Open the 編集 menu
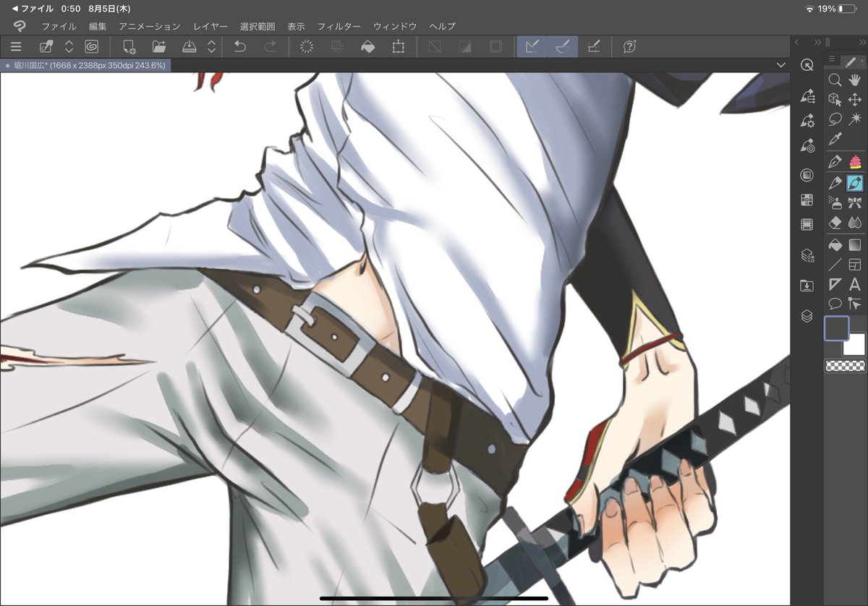 click(98, 26)
